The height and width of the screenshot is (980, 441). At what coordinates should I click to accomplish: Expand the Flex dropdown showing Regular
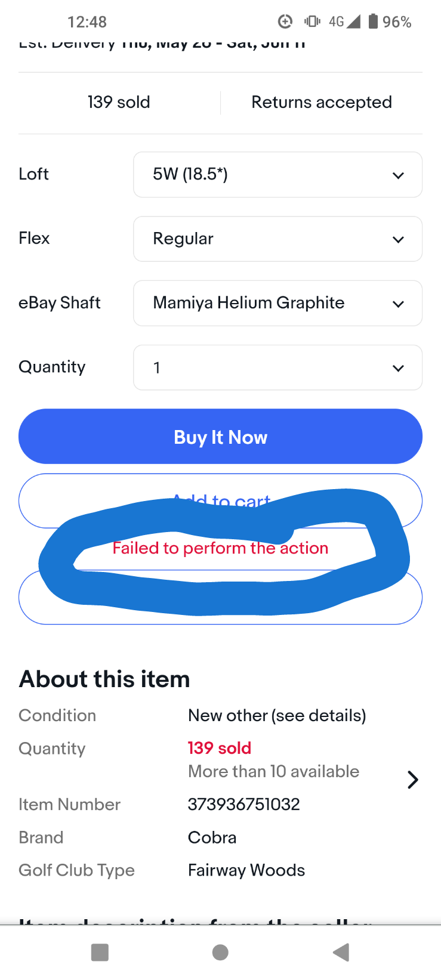[x=277, y=239]
